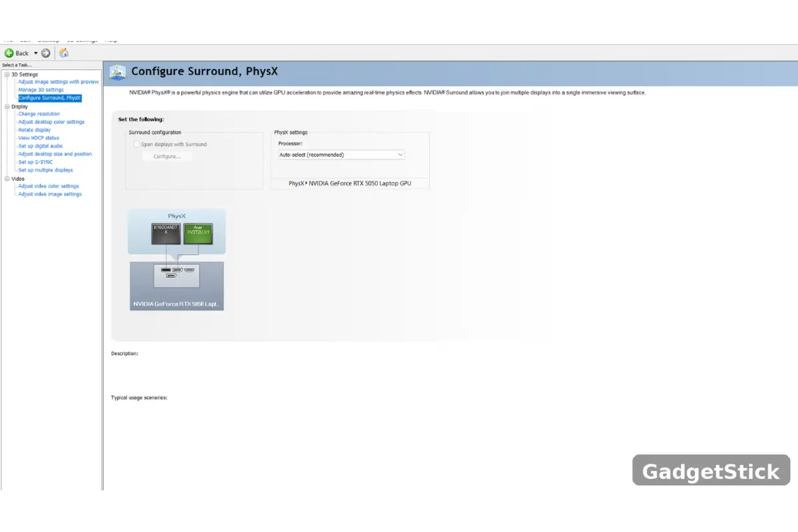Go to the Home page icon
Viewport: 798px width, 532px height.
(x=64, y=53)
